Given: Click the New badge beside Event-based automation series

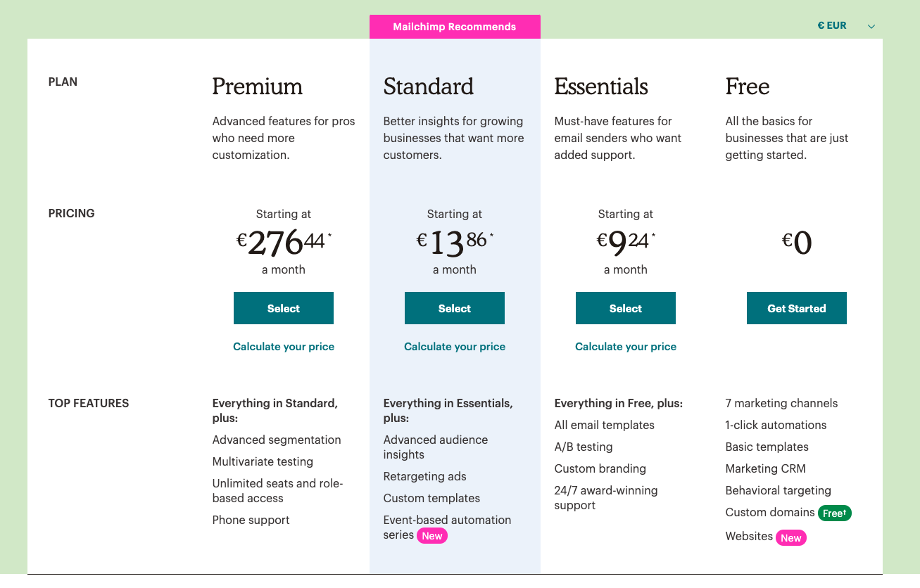Looking at the screenshot, I should [x=432, y=536].
